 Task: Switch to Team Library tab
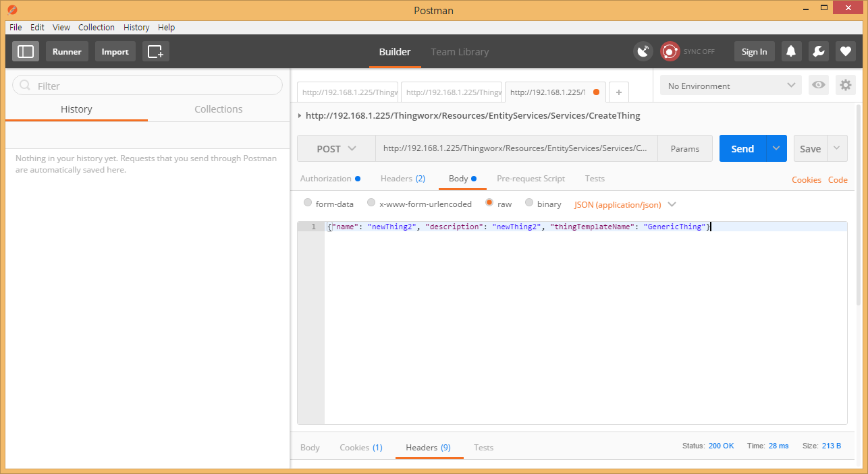coord(460,52)
